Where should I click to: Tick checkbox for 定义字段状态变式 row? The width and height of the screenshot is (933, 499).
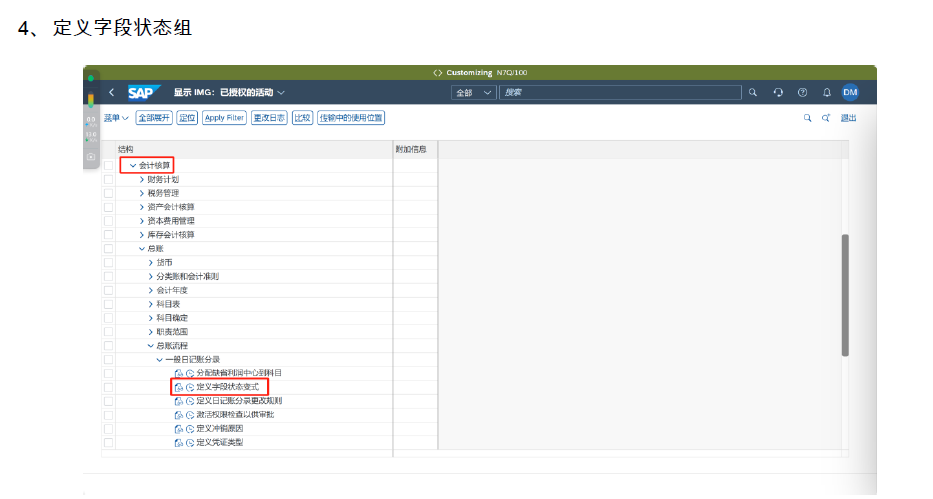108,386
